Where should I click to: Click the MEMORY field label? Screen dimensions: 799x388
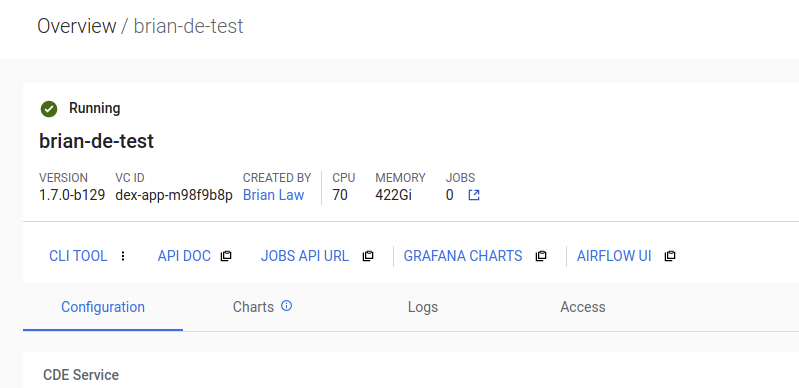401,178
